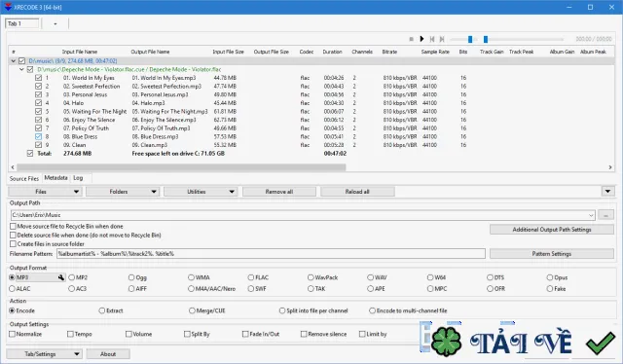Sort by the Duration column header

click(x=332, y=52)
